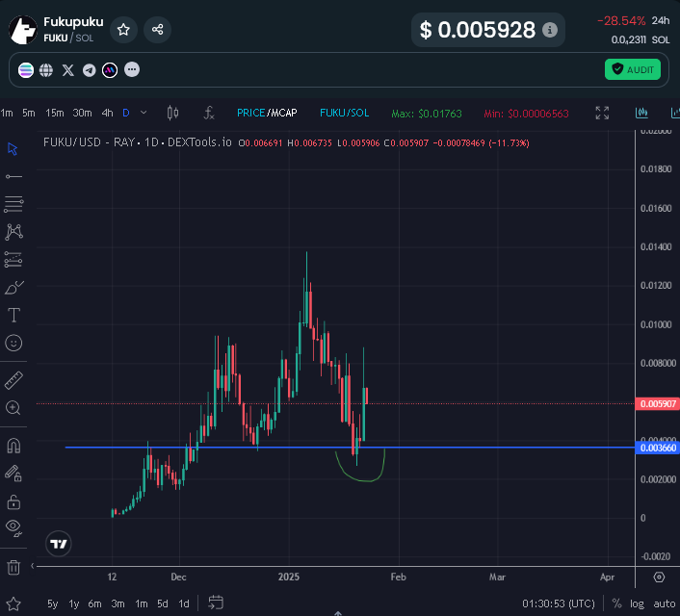Select the ruler measure tool
This screenshot has width=680, height=616.
click(13, 380)
